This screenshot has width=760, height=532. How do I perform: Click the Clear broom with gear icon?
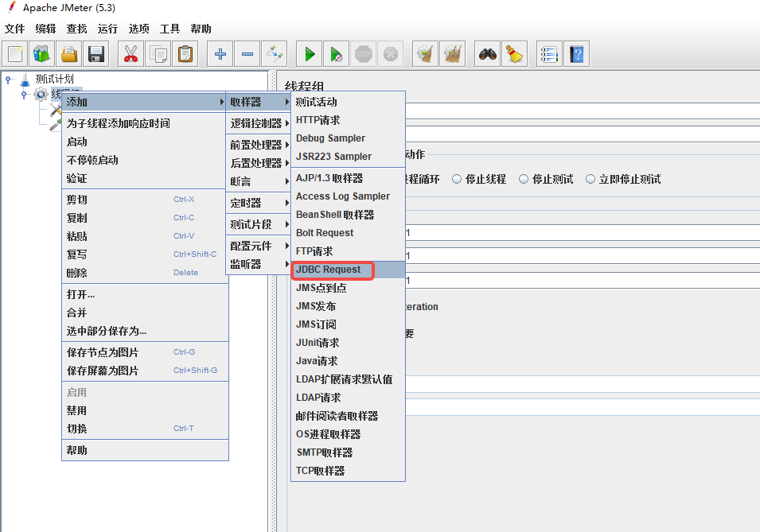(x=425, y=54)
